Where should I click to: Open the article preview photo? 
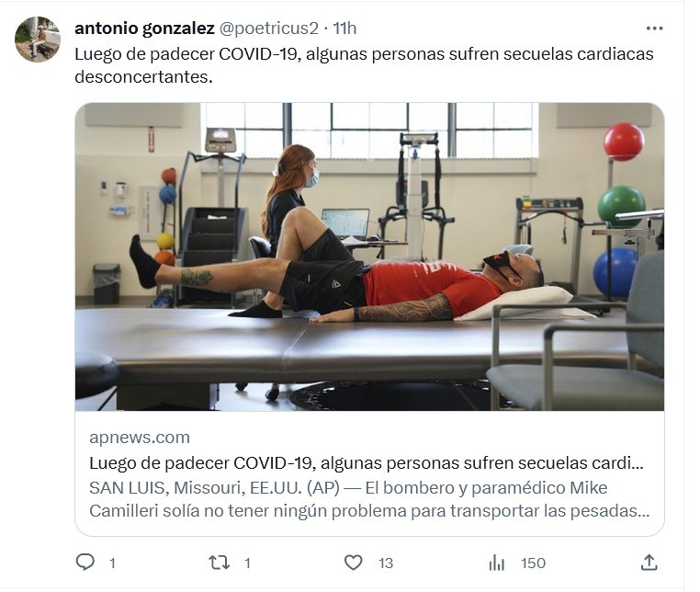point(369,256)
